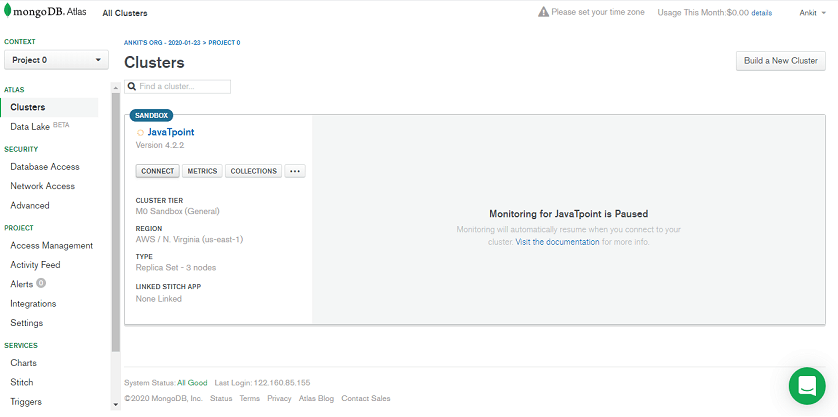Click the MongoDB Atlas leaf logo
The height and width of the screenshot is (417, 838).
tap(7, 10)
